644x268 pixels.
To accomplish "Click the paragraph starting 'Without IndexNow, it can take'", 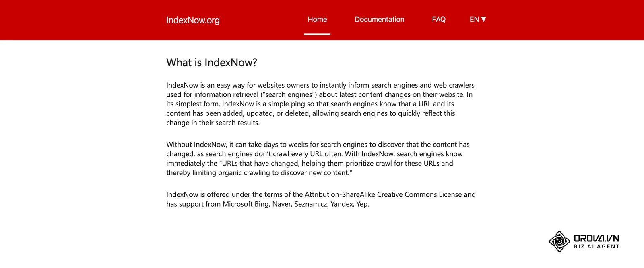I will pyautogui.click(x=318, y=159).
